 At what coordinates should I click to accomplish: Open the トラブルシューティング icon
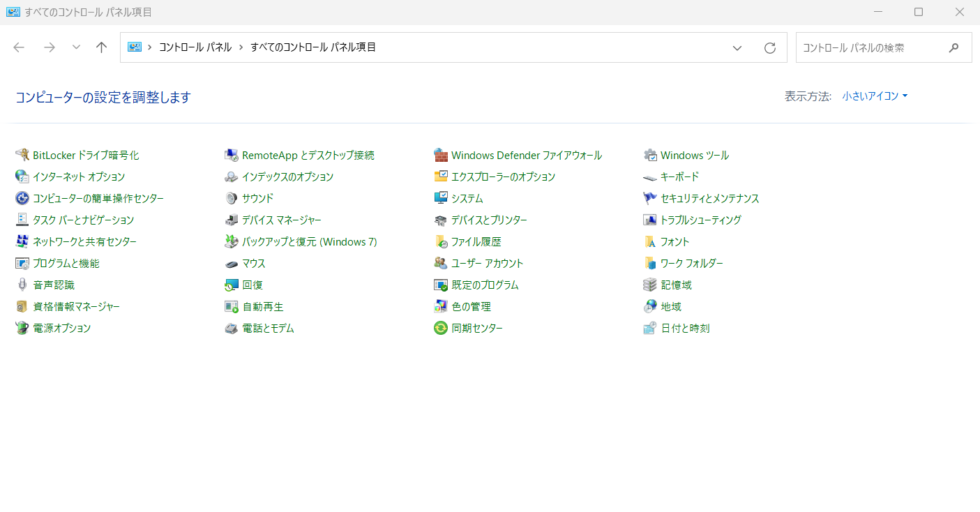650,220
